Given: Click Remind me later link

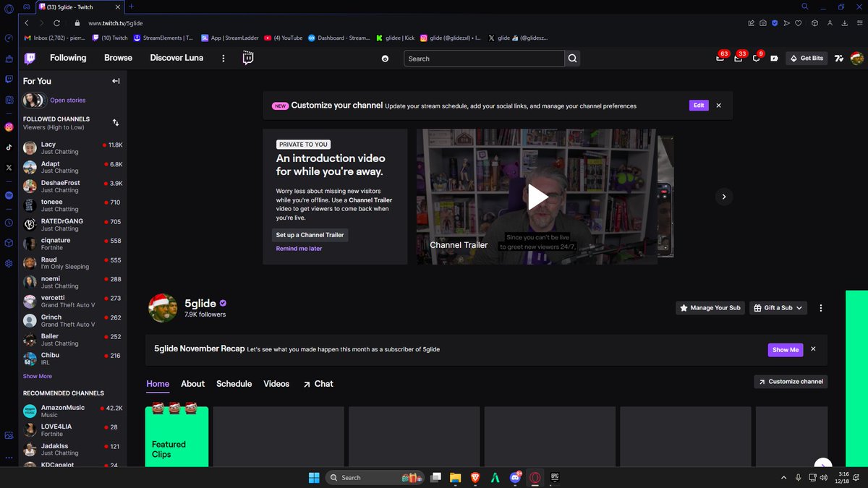Looking at the screenshot, I should coord(299,249).
